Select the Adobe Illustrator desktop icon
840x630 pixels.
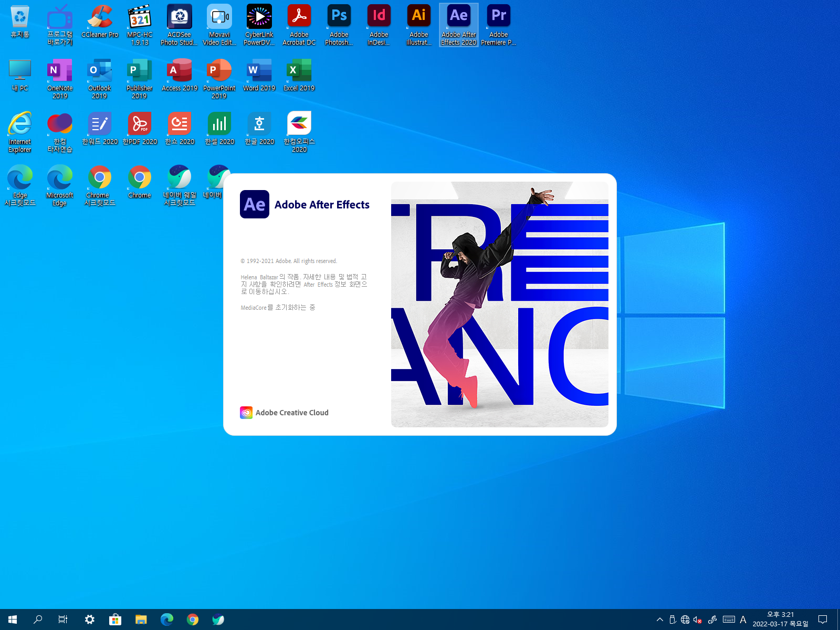[x=419, y=25]
